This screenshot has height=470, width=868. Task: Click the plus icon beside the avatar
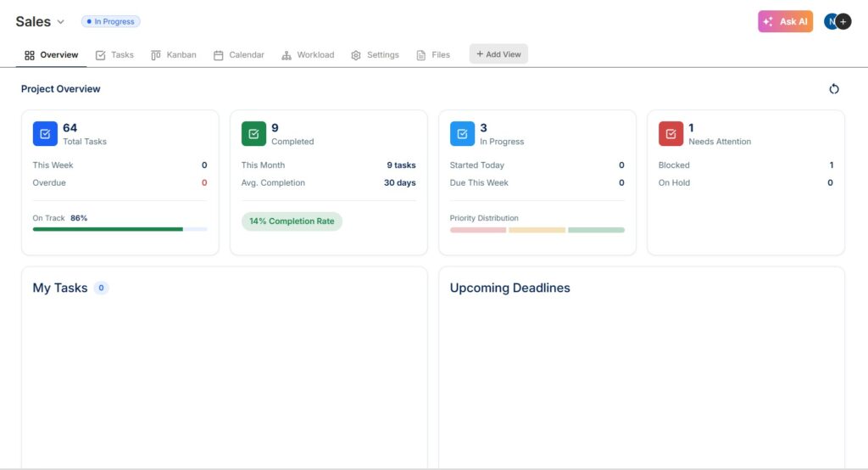(x=843, y=21)
